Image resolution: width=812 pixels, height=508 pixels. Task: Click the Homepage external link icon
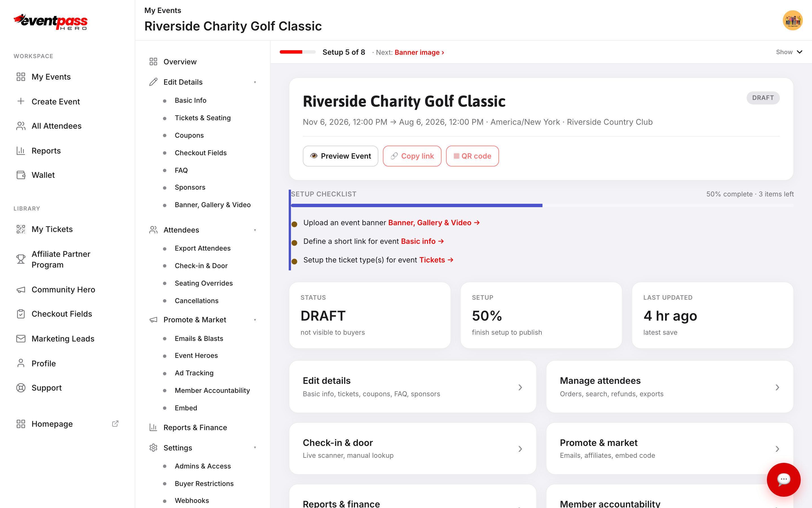[115, 424]
